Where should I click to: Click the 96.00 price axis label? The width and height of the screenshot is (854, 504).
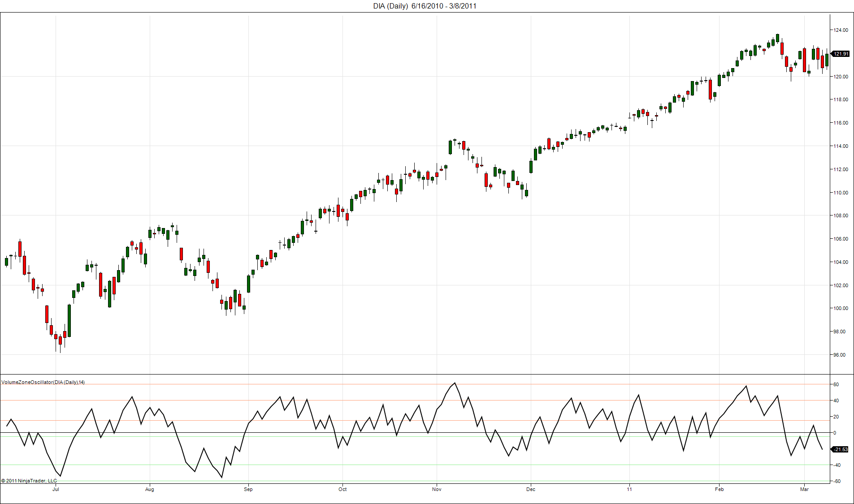[x=840, y=355]
